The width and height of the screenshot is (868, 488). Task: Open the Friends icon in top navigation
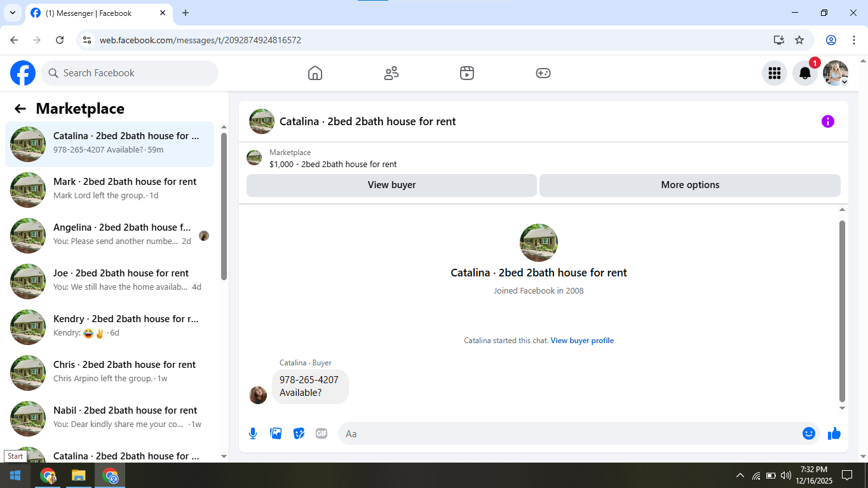pyautogui.click(x=391, y=73)
